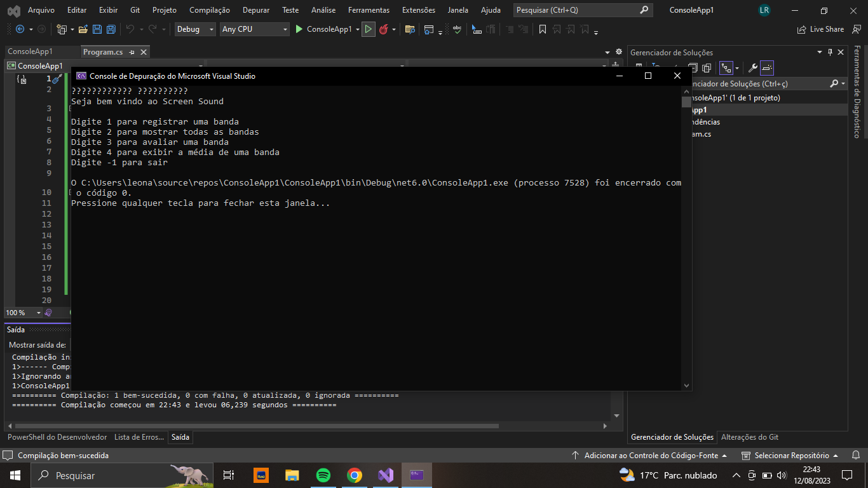This screenshot has height=488, width=868.
Task: Open the Ferramentas de Diagnóstico side tab
Action: 857,91
